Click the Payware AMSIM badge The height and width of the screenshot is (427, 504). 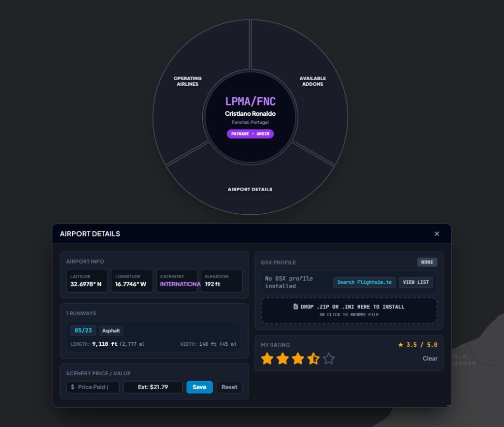[250, 134]
